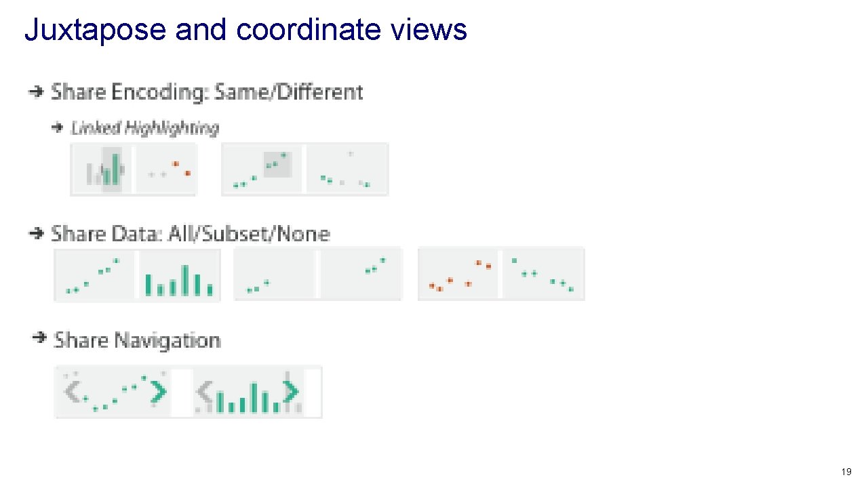Click gray left chevron on bar navigation
Viewport: 868px width, 488px height.
203,392
